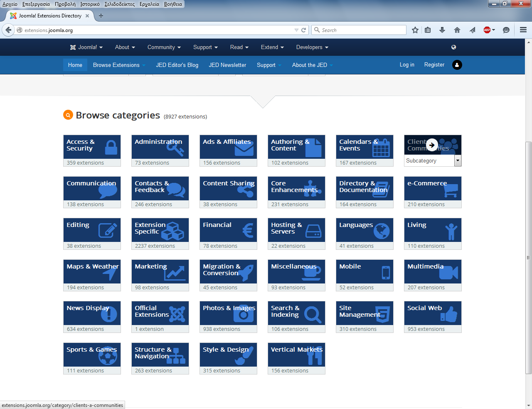The width and height of the screenshot is (532, 409).
Task: Click the browser back button
Action: point(8,30)
